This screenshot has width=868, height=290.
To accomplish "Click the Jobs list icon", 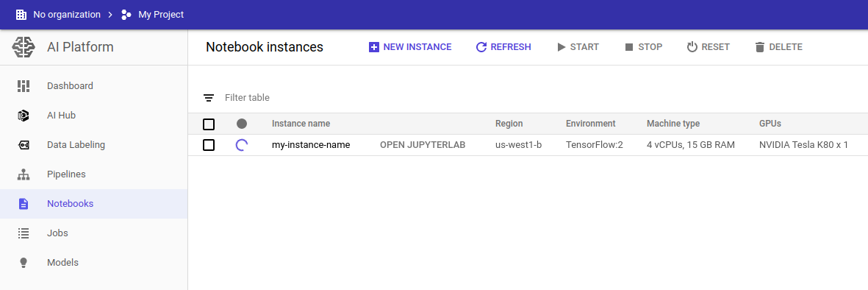I will [24, 233].
